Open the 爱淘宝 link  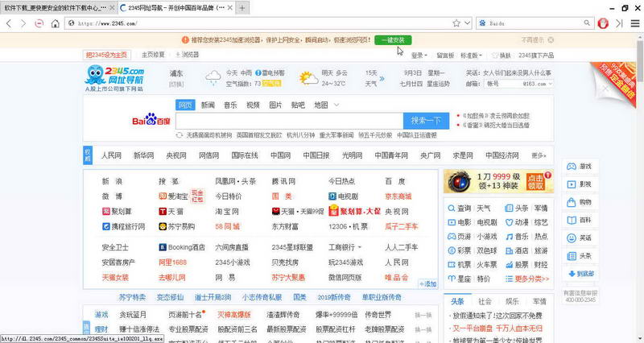[173, 196]
